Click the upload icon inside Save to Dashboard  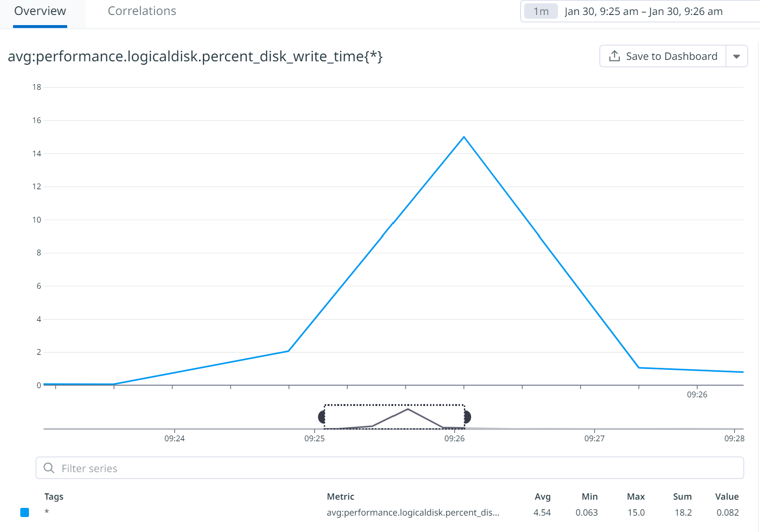pyautogui.click(x=614, y=56)
